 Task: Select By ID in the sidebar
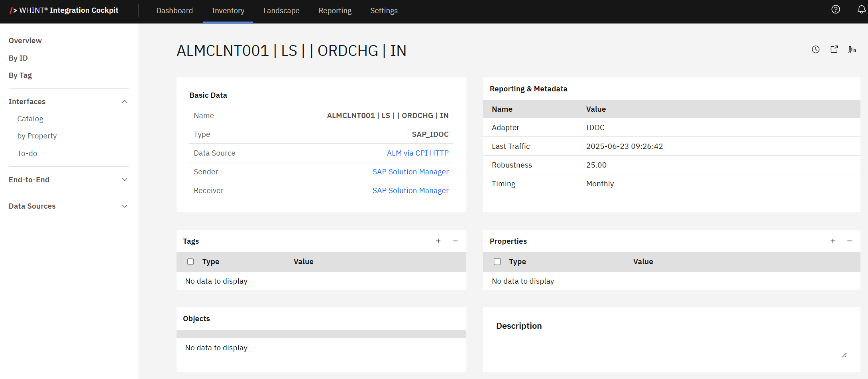coord(18,58)
